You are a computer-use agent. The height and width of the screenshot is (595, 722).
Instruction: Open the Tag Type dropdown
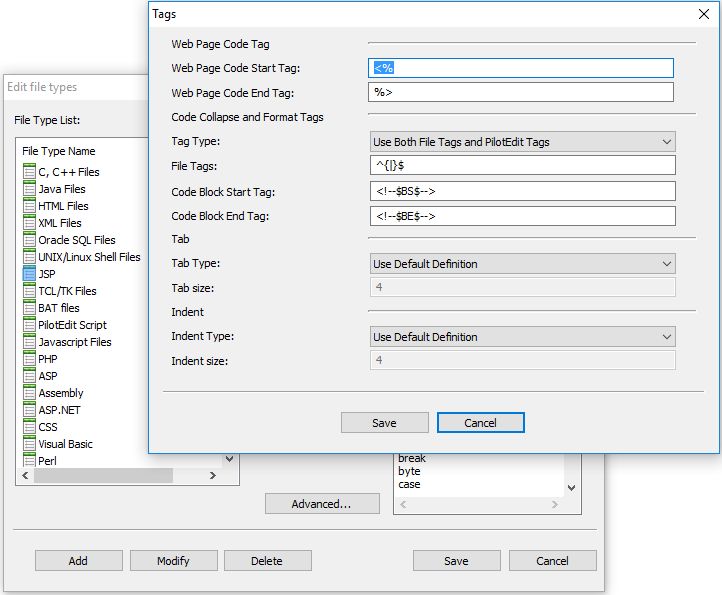523,142
